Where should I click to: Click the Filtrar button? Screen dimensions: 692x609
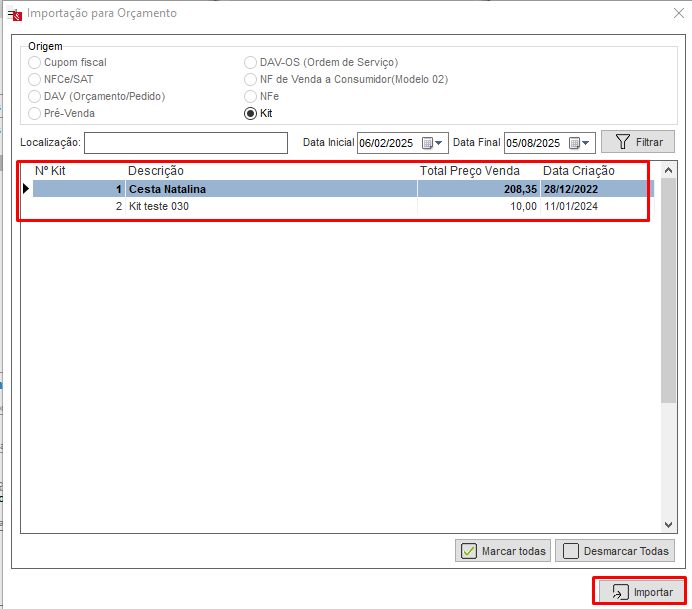(637, 142)
